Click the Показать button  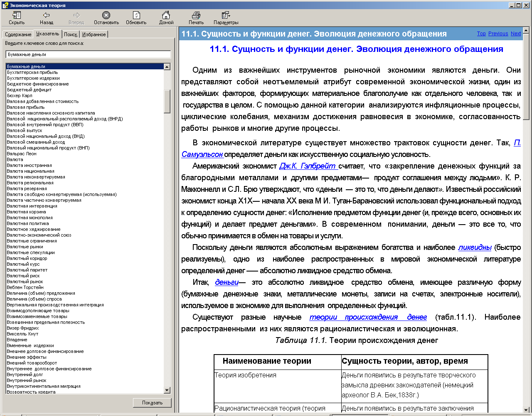153,403
